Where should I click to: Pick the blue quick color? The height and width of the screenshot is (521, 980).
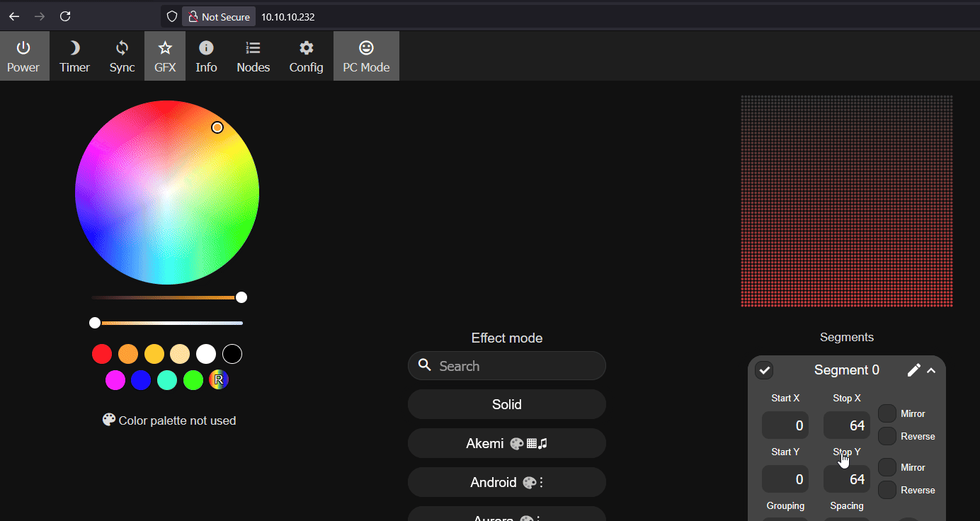tap(141, 380)
